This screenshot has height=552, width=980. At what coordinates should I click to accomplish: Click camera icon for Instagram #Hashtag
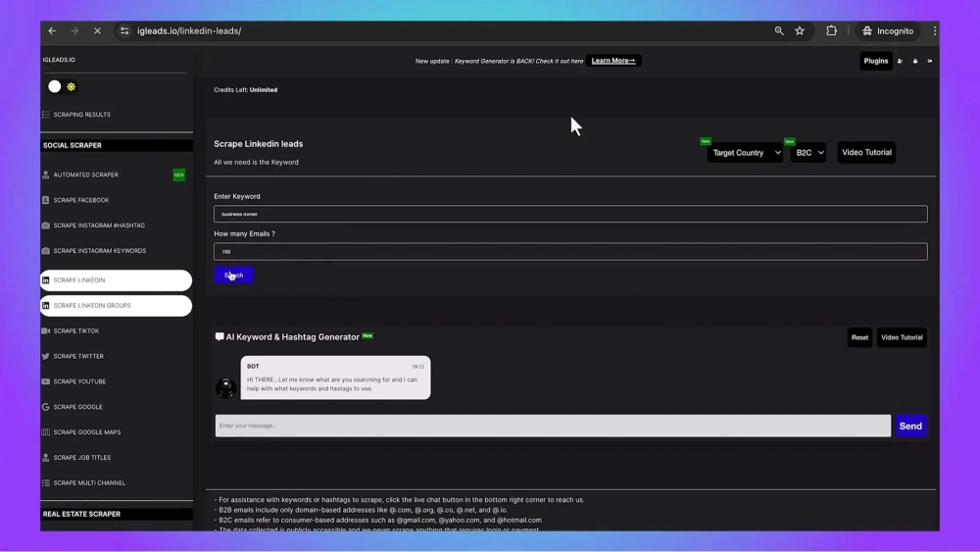(46, 226)
